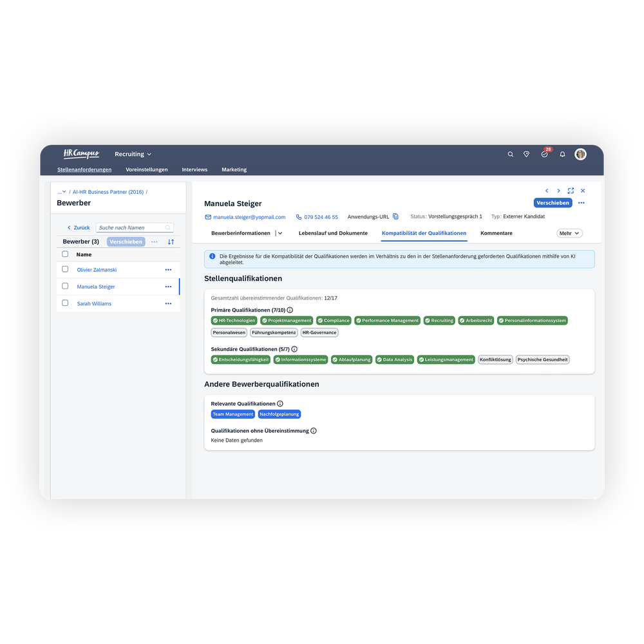This screenshot has width=644, height=644.
Task: Click the copy icon beside Anwendungs-URL
Action: pyautogui.click(x=395, y=217)
